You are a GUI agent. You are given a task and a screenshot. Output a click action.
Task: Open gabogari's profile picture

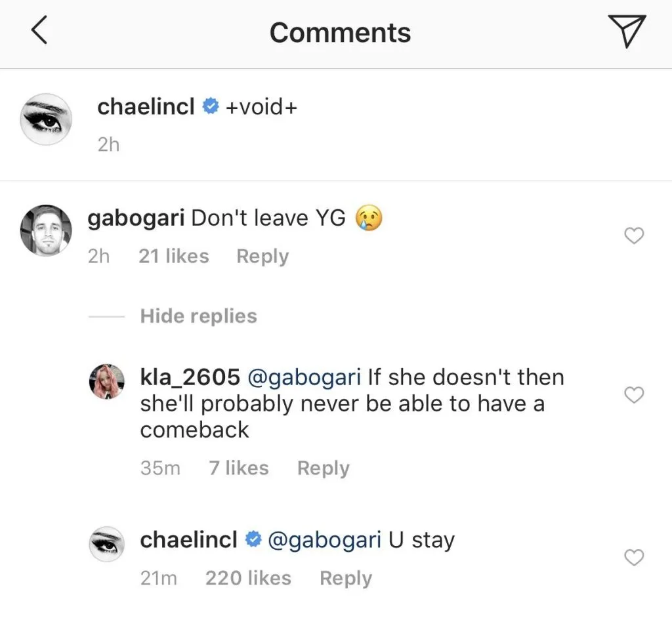tap(45, 230)
